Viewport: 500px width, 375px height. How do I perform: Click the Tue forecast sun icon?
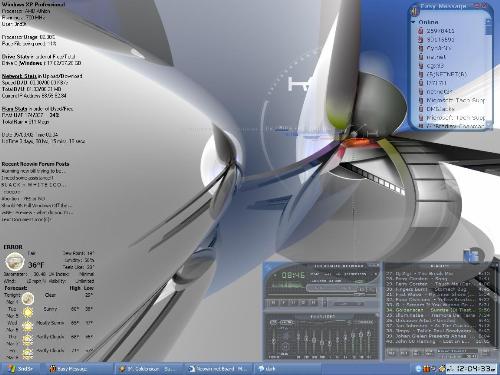click(28, 312)
